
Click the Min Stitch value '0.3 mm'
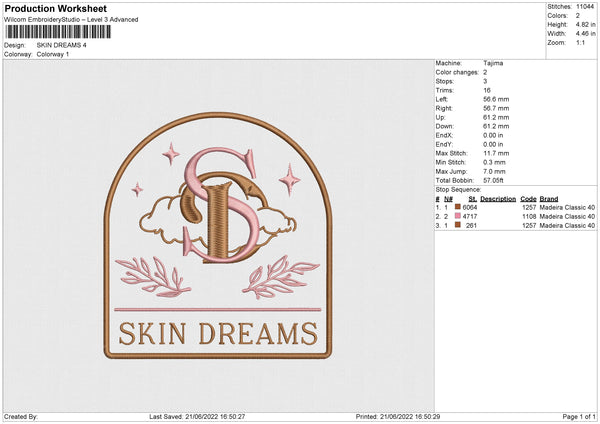tap(494, 162)
